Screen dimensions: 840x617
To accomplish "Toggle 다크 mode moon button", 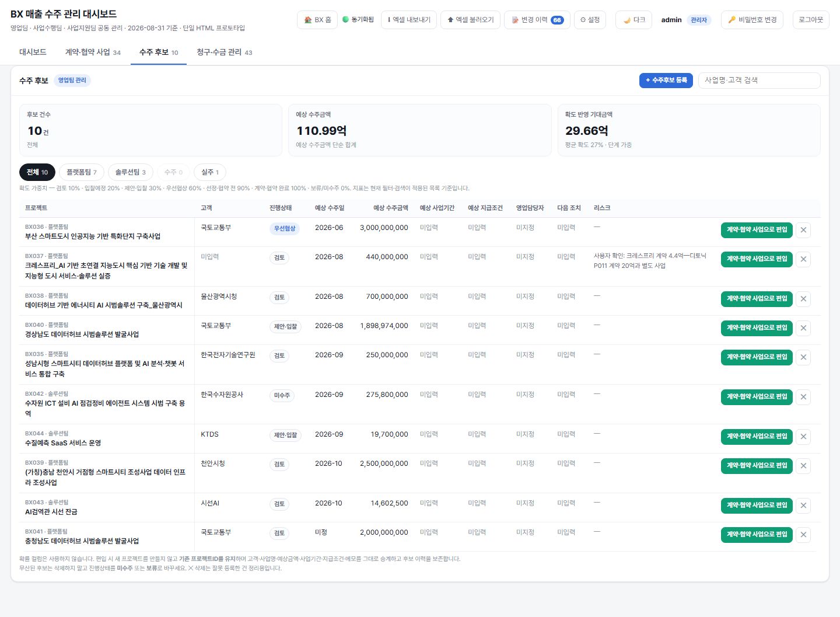I will [x=633, y=20].
